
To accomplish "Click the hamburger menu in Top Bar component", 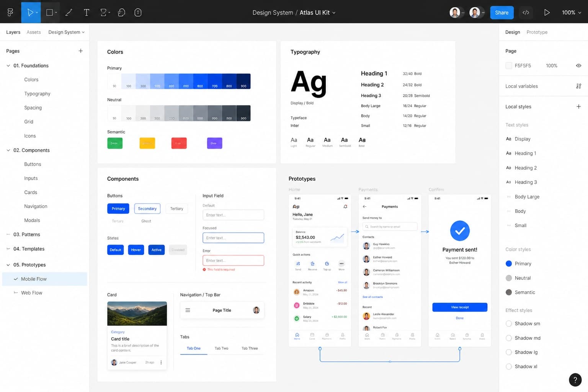I will 188,310.
